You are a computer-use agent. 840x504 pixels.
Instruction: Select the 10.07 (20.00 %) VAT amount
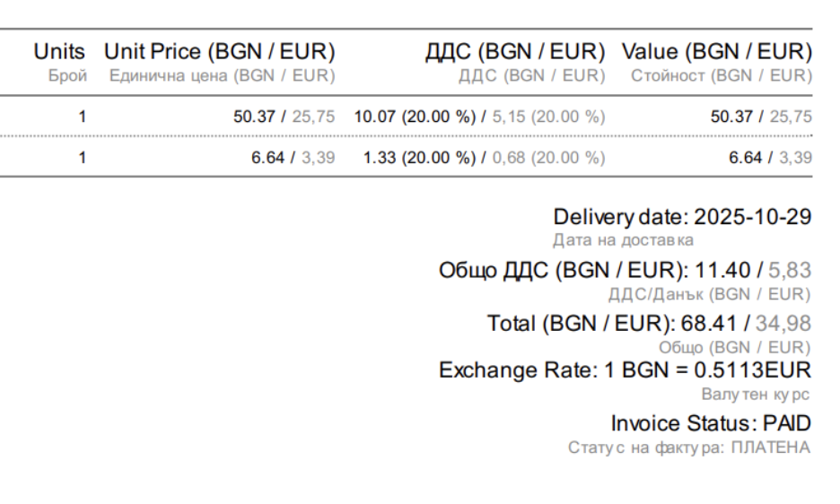(x=417, y=117)
